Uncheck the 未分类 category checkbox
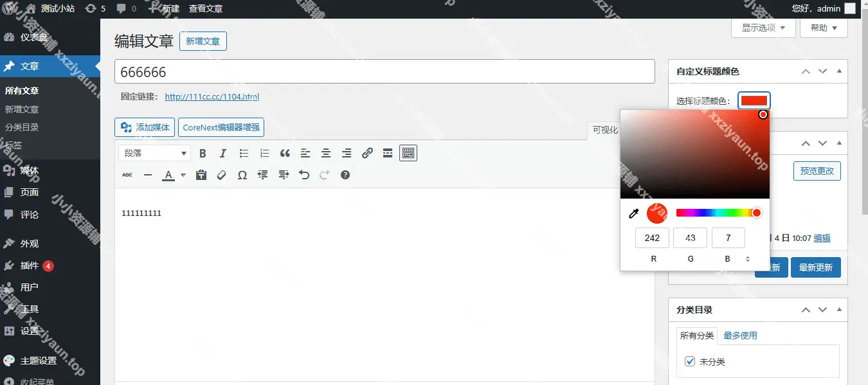Image resolution: width=868 pixels, height=385 pixels. [690, 361]
